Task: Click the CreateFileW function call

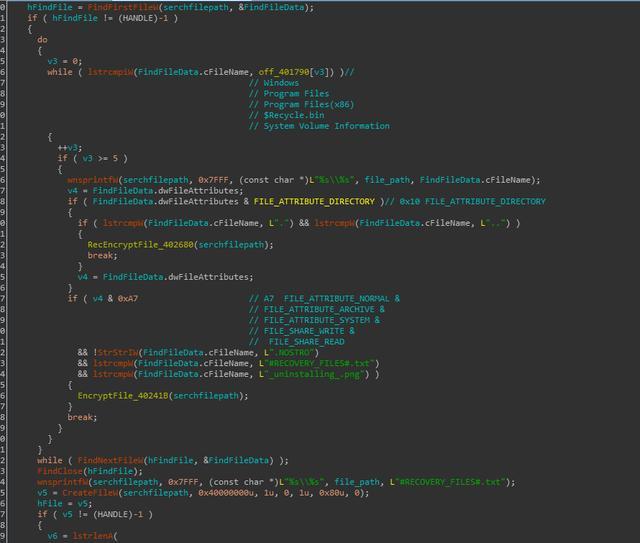Action: point(91,493)
